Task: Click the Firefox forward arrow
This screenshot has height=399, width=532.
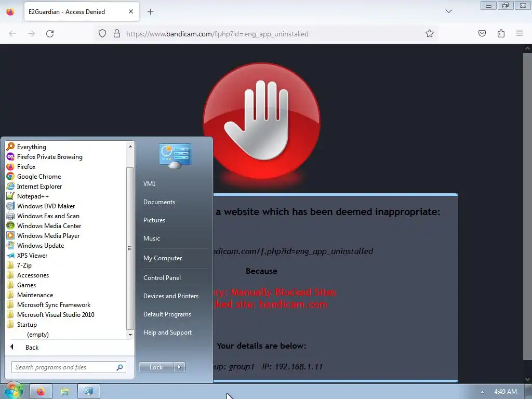Action: click(x=31, y=34)
